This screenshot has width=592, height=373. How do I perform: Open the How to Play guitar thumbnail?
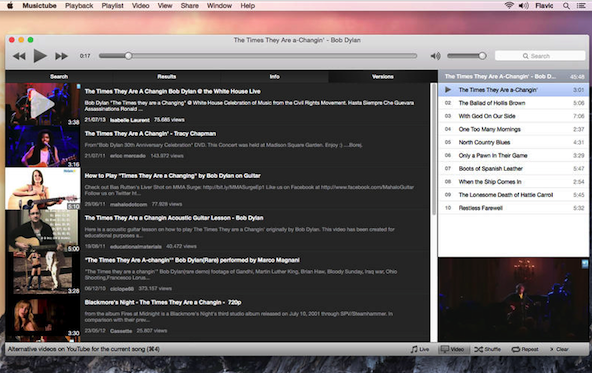(x=43, y=189)
